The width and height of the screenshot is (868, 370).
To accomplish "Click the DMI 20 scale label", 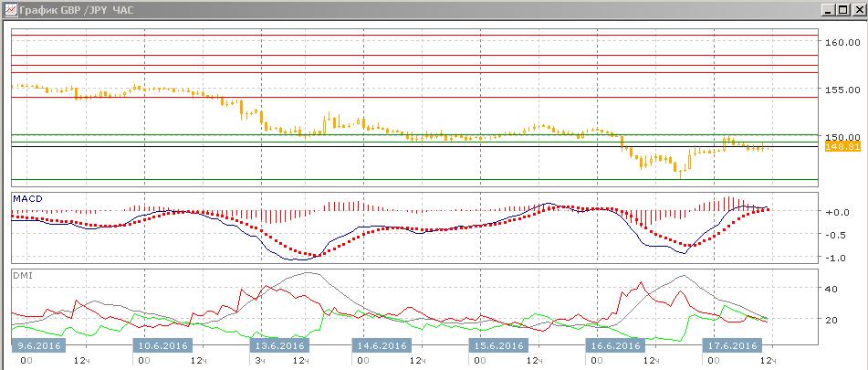I will 831,320.
